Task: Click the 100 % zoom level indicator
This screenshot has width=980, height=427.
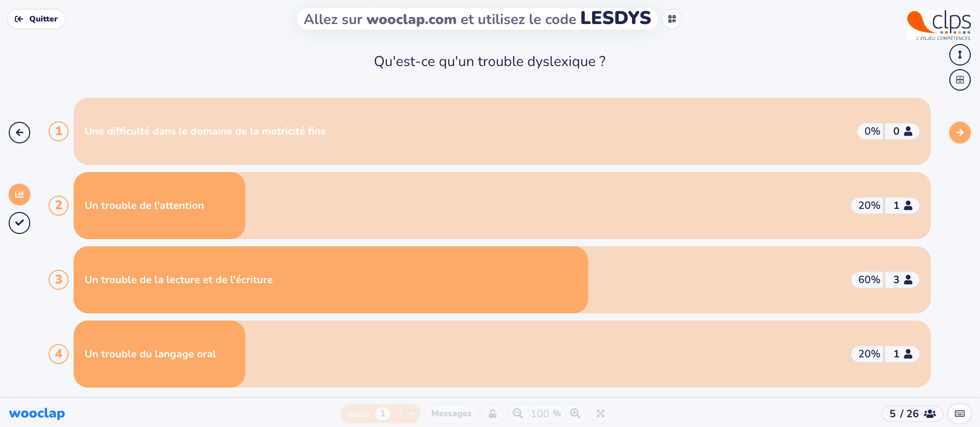Action: pos(546,413)
